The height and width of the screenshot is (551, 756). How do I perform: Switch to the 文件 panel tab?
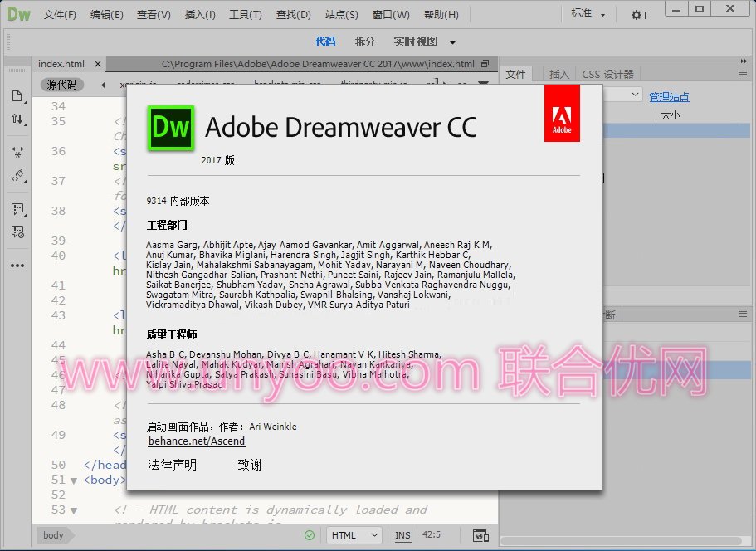pyautogui.click(x=515, y=74)
